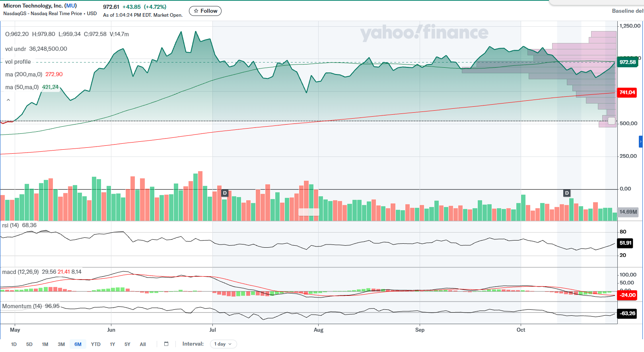Open the calendar date range icon

point(166,344)
